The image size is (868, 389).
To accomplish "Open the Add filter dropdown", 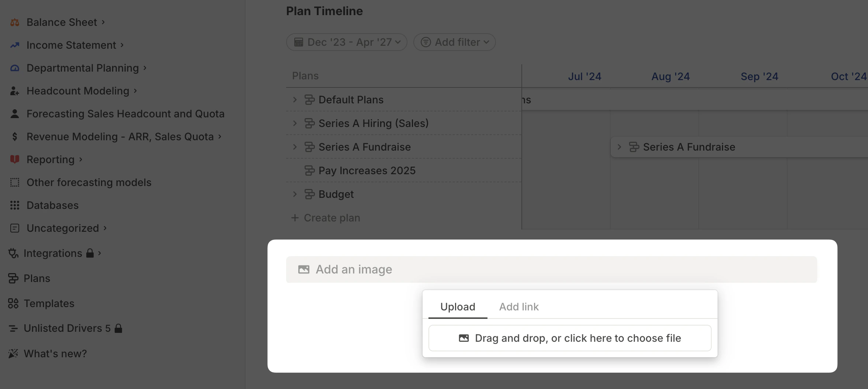I will coord(455,42).
